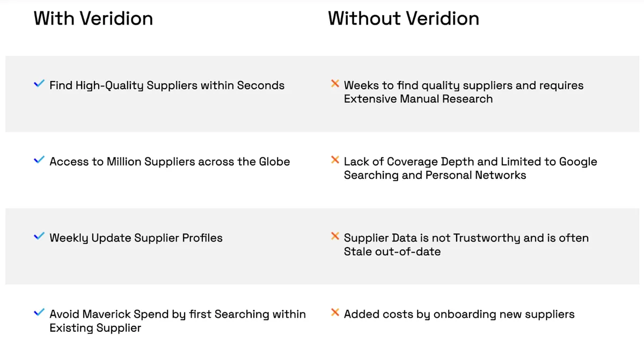This screenshot has width=644, height=349.
Task: Click the checkmark beside Avoid Maverick Spend
Action: (39, 312)
